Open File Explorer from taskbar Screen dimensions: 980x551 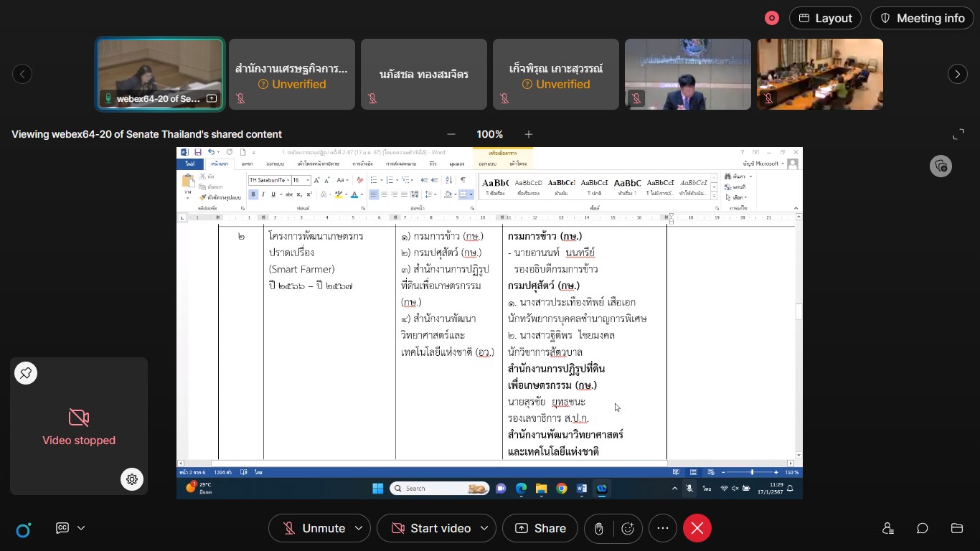541,489
